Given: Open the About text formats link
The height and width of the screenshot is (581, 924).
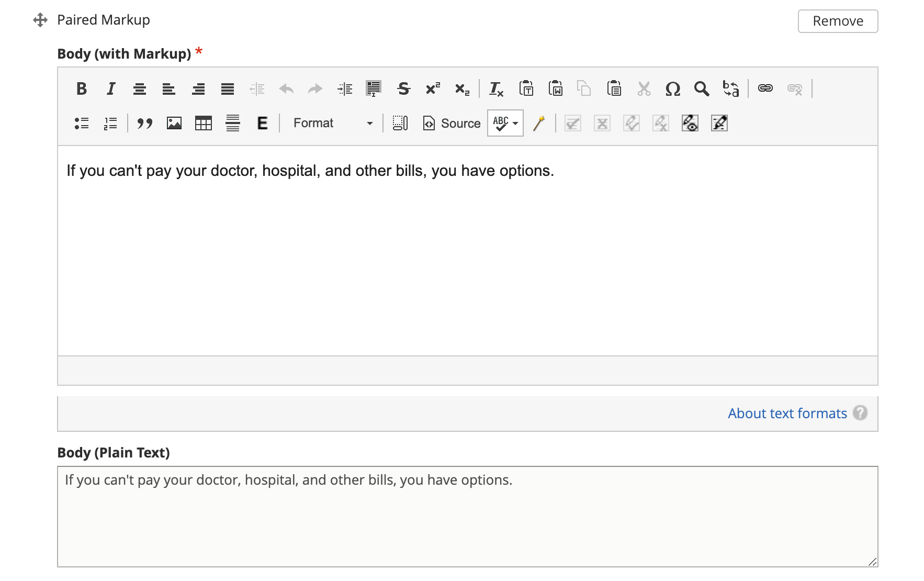Looking at the screenshot, I should tap(787, 414).
